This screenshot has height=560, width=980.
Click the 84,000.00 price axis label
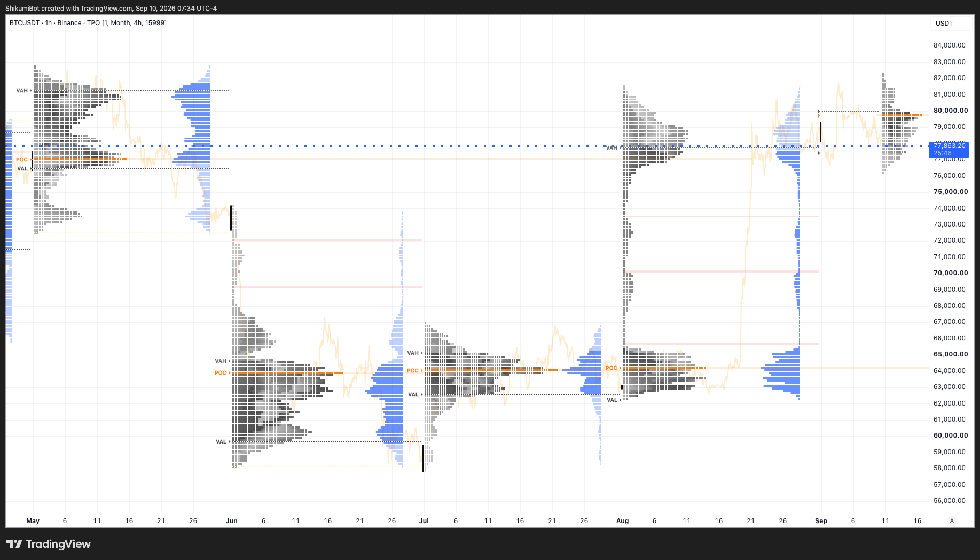point(950,45)
